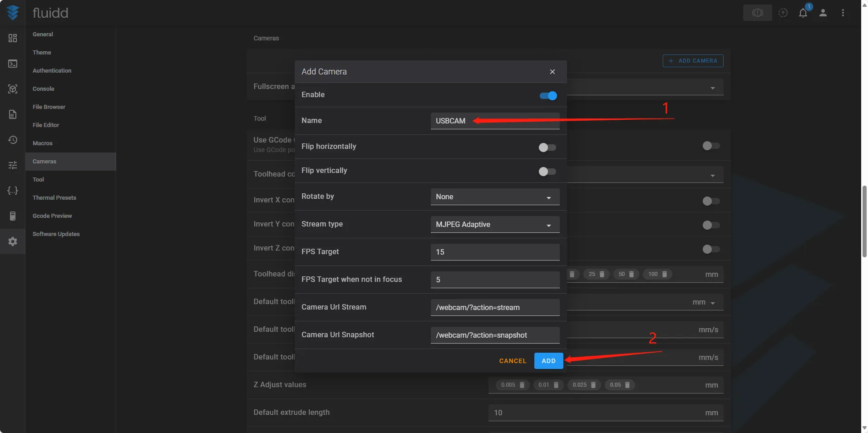Turn on Flip vertically

point(547,172)
